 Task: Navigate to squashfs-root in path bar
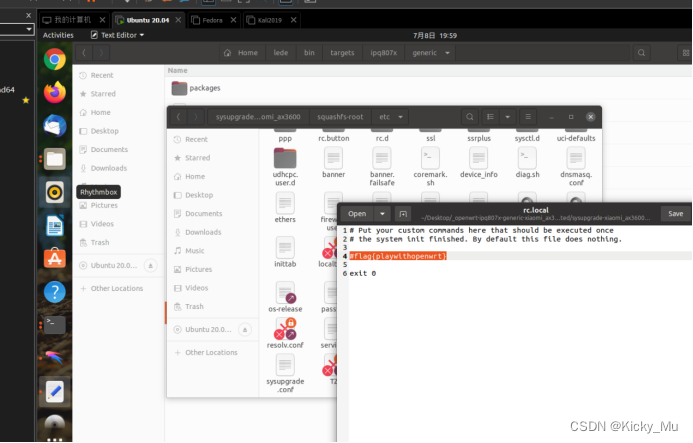tap(340, 117)
